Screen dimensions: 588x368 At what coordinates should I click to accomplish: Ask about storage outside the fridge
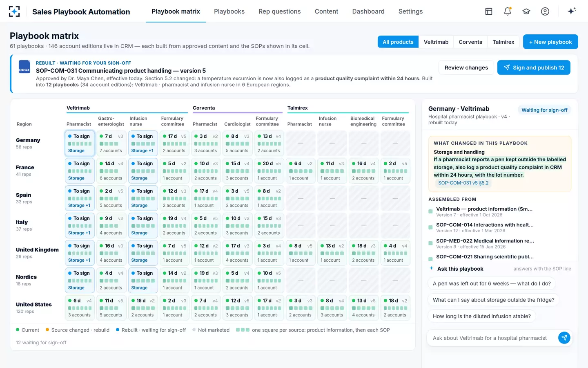tap(493, 300)
